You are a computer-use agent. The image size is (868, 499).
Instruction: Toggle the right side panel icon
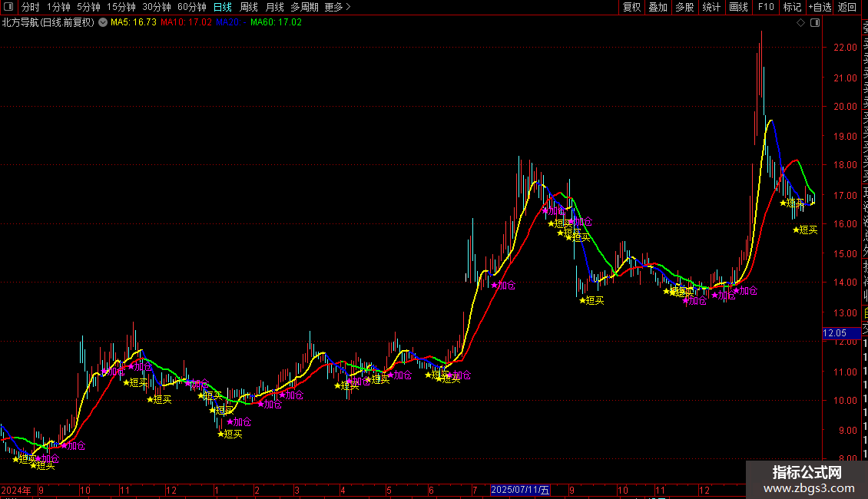(815, 23)
